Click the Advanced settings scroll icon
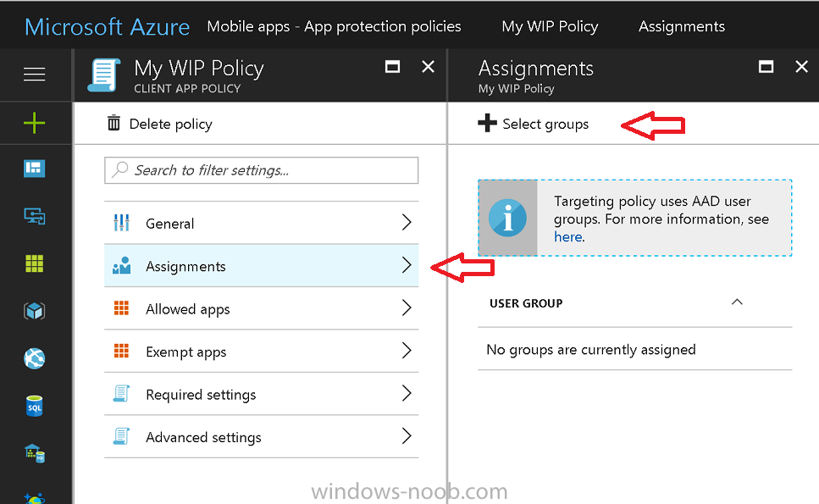Viewport: 819px width, 504px height. coord(122,436)
